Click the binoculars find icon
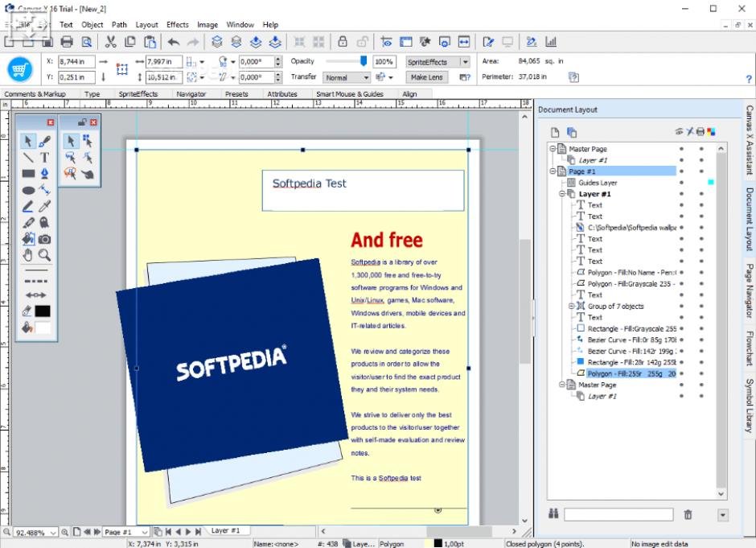The width and height of the screenshot is (756, 548). pyautogui.click(x=553, y=513)
